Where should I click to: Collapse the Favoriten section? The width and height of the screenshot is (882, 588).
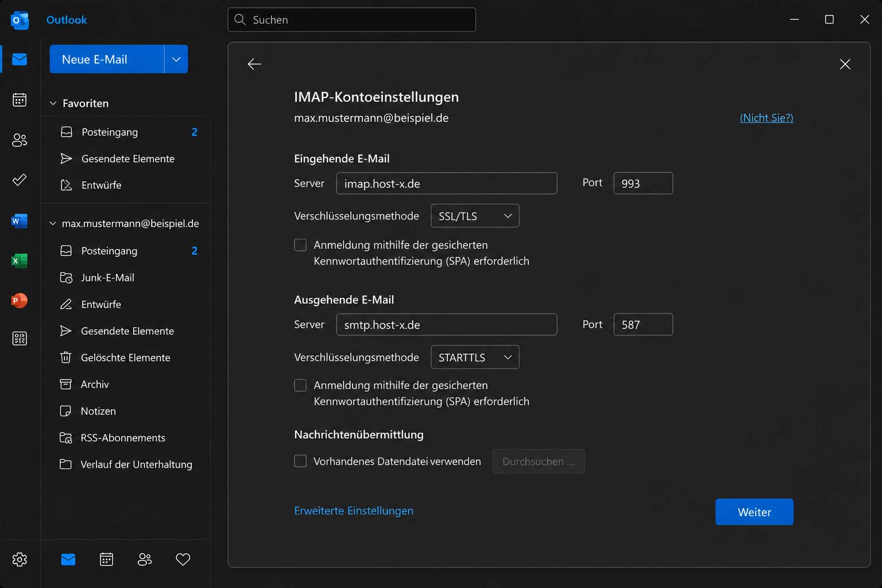pos(53,103)
